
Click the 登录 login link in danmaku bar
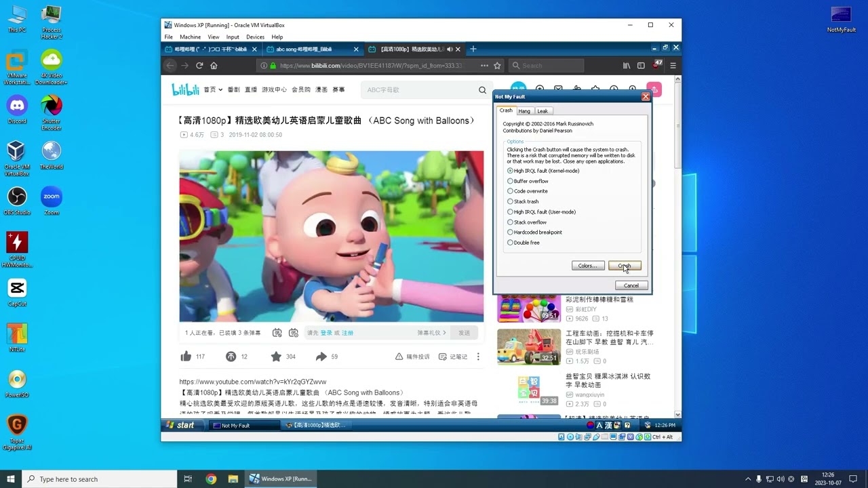click(326, 333)
